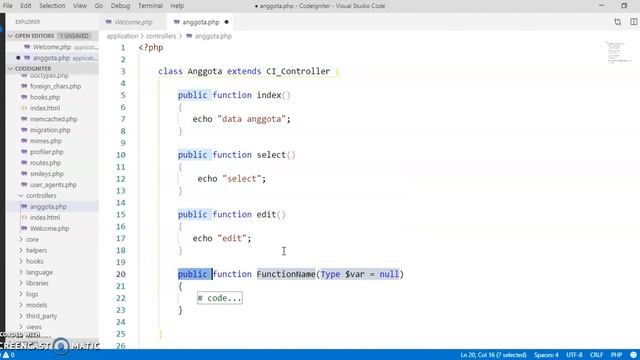Open user_agents.php in explorer

(x=53, y=184)
